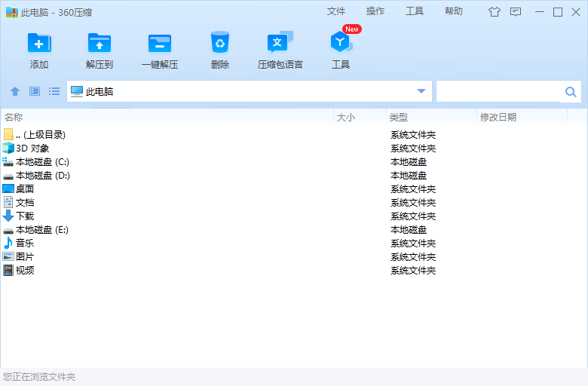Sort by the 修改日期 column header
This screenshot has height=386, width=588.
[522, 118]
